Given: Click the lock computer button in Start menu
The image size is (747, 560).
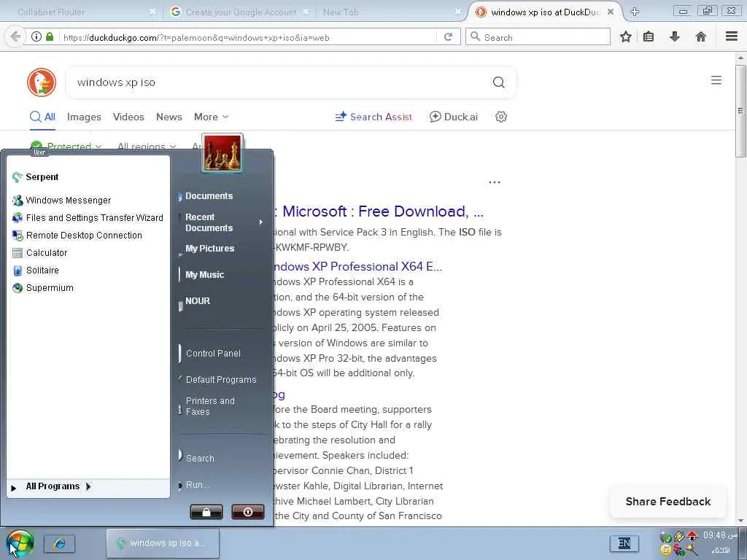Looking at the screenshot, I should pyautogui.click(x=206, y=512).
